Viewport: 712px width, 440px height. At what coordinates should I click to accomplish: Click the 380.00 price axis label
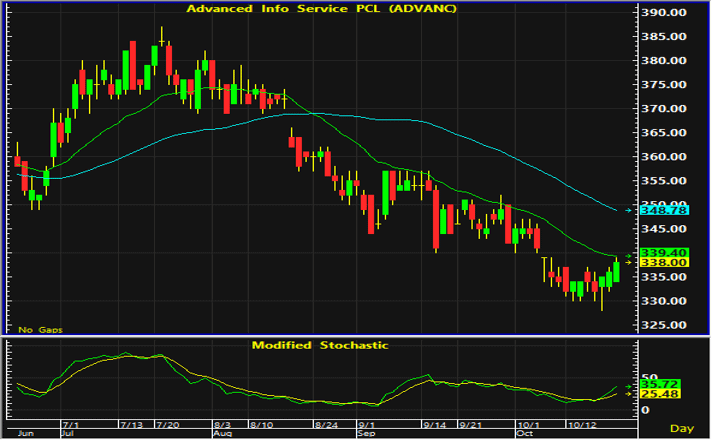coord(663,60)
